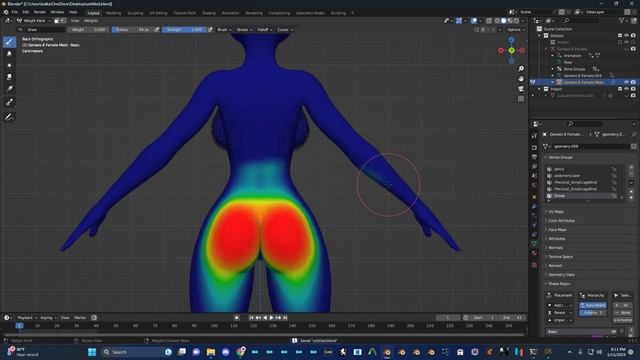Click the Hierarchy button

(x=593, y=295)
